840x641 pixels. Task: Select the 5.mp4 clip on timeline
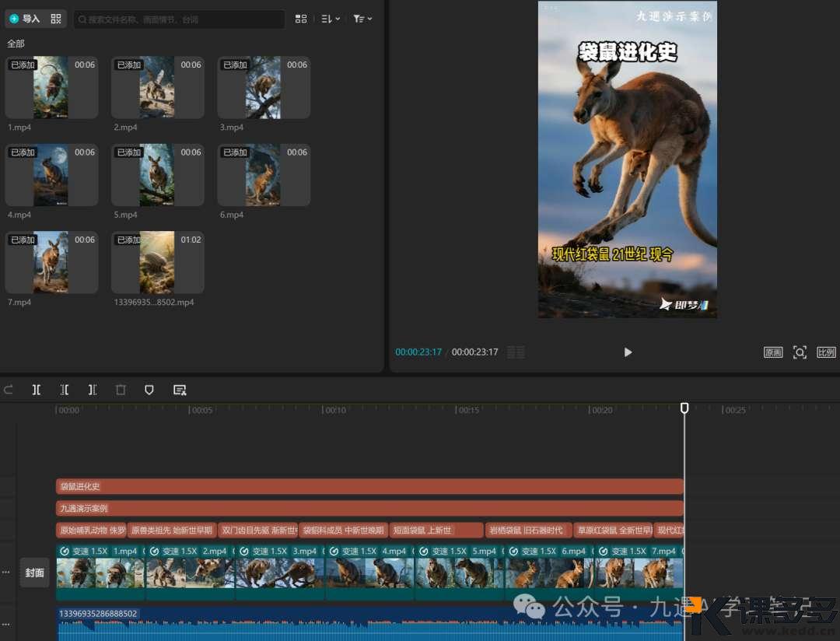point(460,573)
